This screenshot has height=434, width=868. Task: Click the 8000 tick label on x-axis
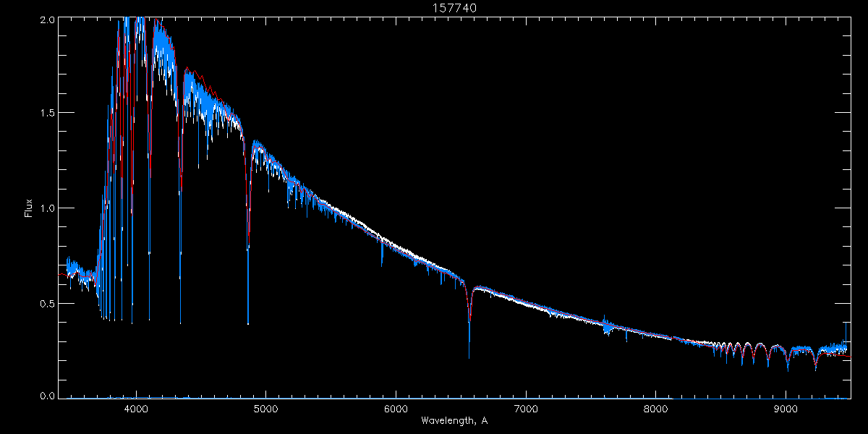(656, 409)
